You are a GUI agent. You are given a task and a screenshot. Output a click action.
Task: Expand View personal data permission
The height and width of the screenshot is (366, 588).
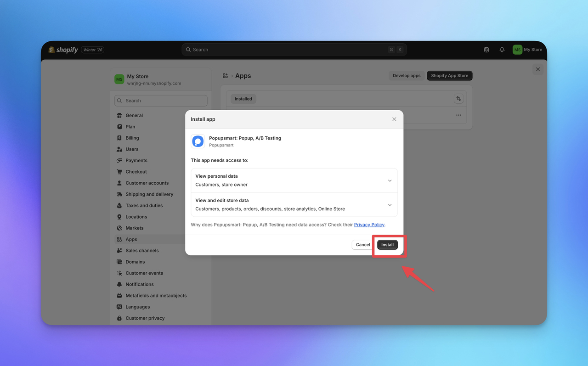coord(294,180)
